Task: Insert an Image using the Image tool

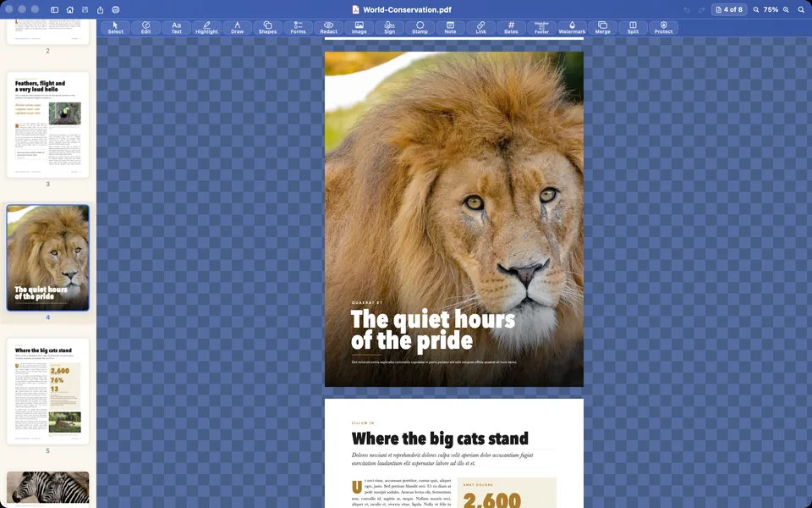Action: tap(359, 28)
